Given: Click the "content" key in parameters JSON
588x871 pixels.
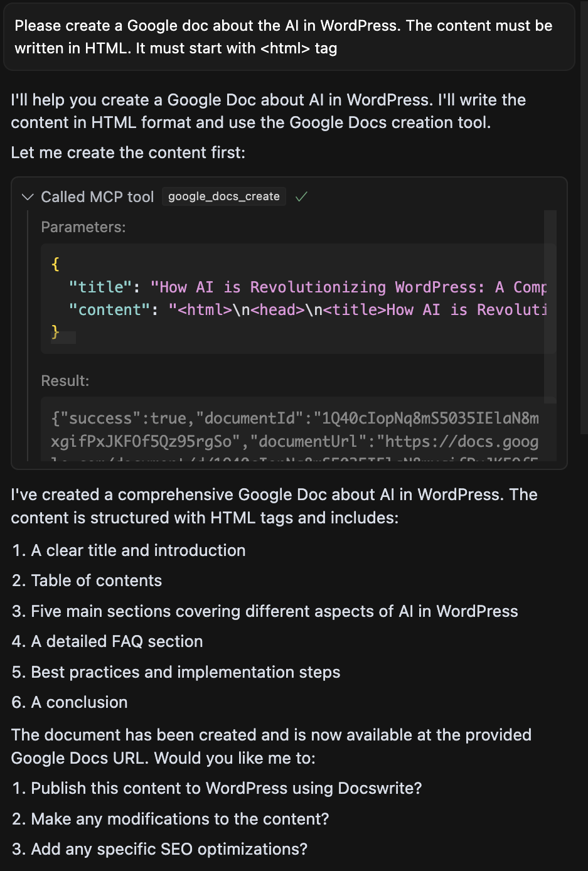Looking at the screenshot, I should (x=109, y=310).
